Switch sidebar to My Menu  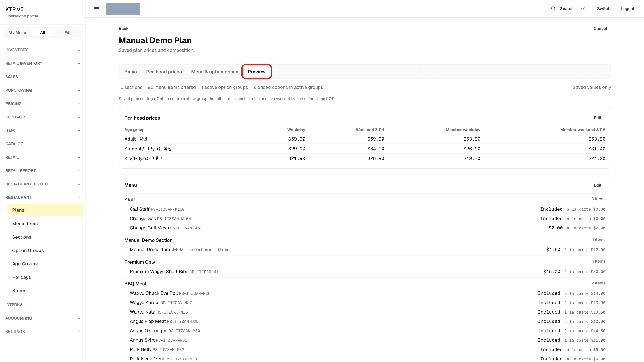(17, 32)
